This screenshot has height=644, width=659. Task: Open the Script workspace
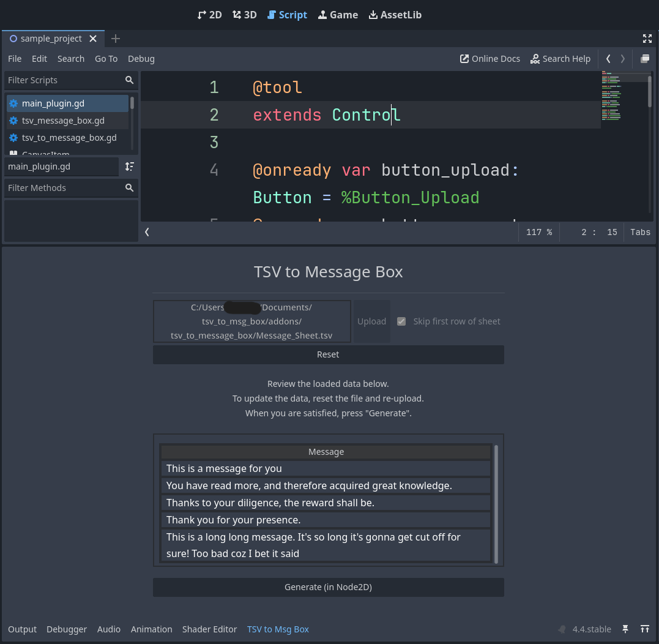tap(287, 15)
